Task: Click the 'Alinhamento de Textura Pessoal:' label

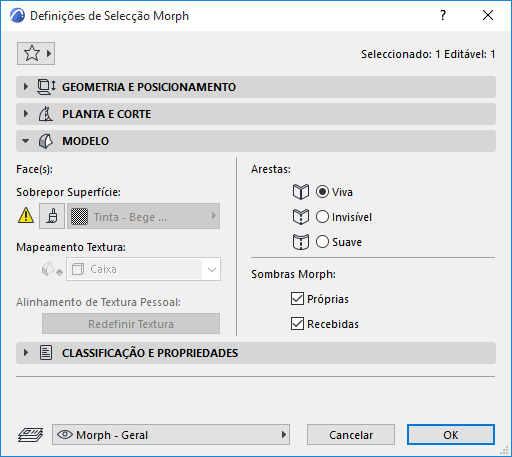Action: (x=98, y=302)
